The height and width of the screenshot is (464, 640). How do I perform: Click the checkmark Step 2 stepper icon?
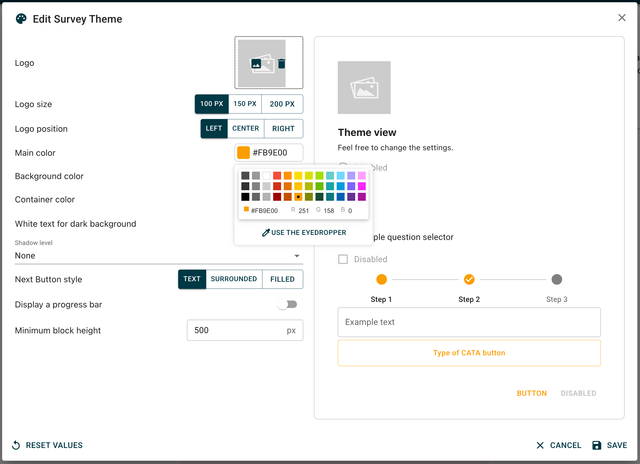pyautogui.click(x=469, y=280)
